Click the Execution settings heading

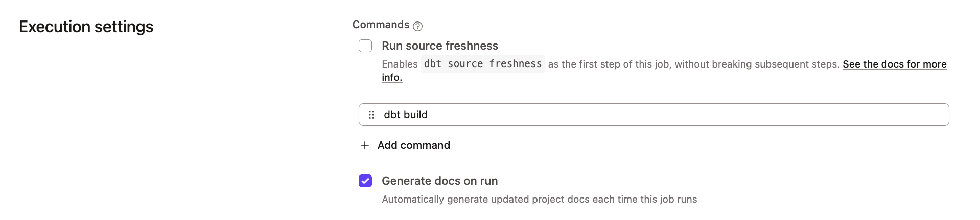pyautogui.click(x=86, y=27)
